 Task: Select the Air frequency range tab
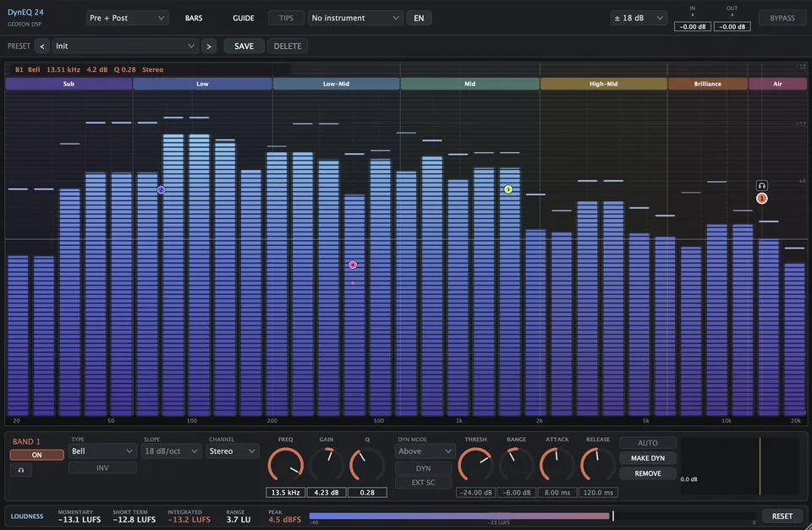777,84
